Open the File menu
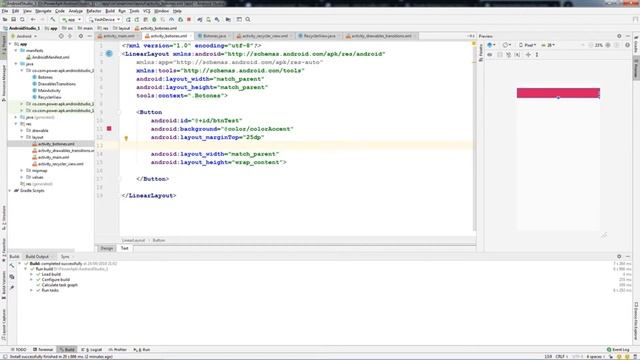The height and width of the screenshot is (360, 640). click(5, 11)
